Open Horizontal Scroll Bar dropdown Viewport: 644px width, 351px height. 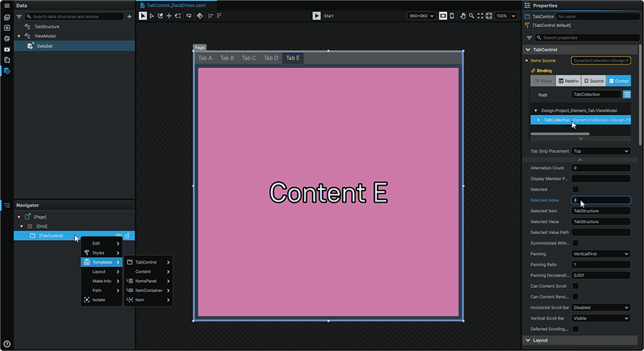pos(601,307)
